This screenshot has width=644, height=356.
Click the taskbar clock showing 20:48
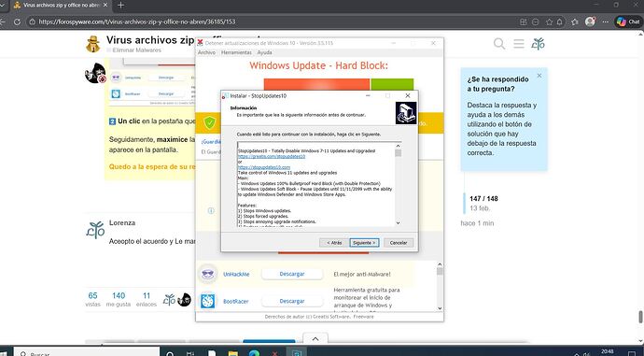point(607,352)
